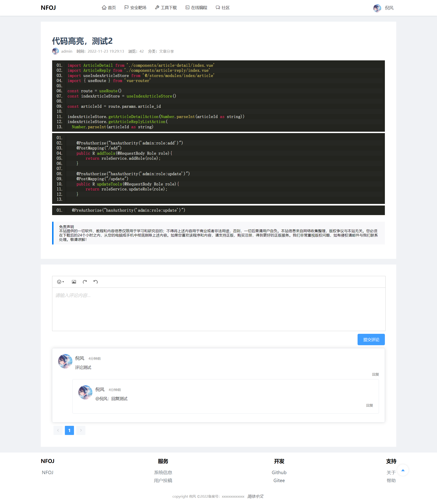Click the redo arrow icon

(85, 282)
